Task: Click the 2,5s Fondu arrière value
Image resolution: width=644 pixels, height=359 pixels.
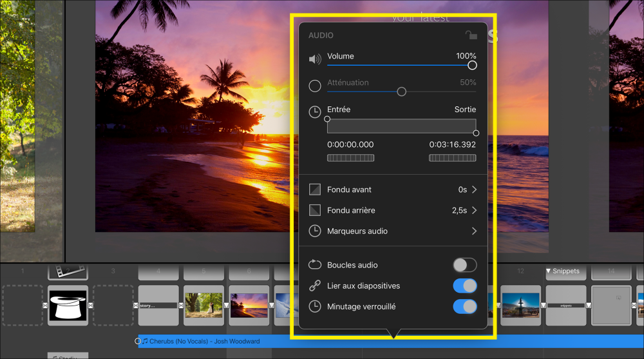Action: (460, 210)
